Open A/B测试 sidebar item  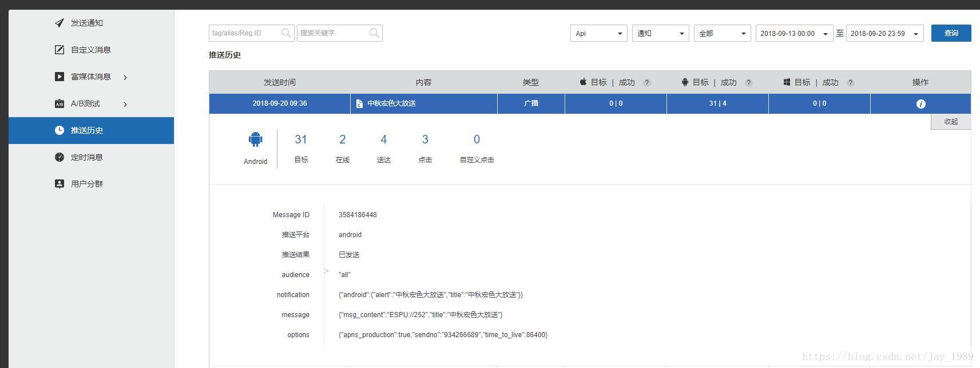[x=91, y=103]
